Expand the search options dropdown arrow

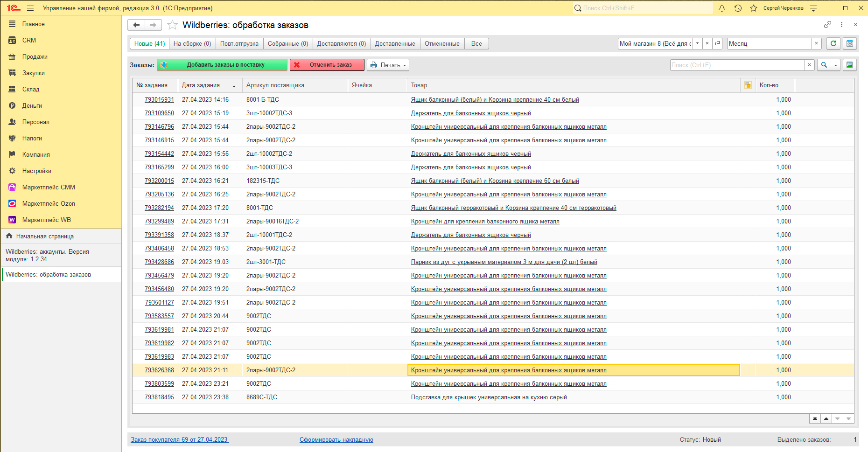tap(835, 65)
